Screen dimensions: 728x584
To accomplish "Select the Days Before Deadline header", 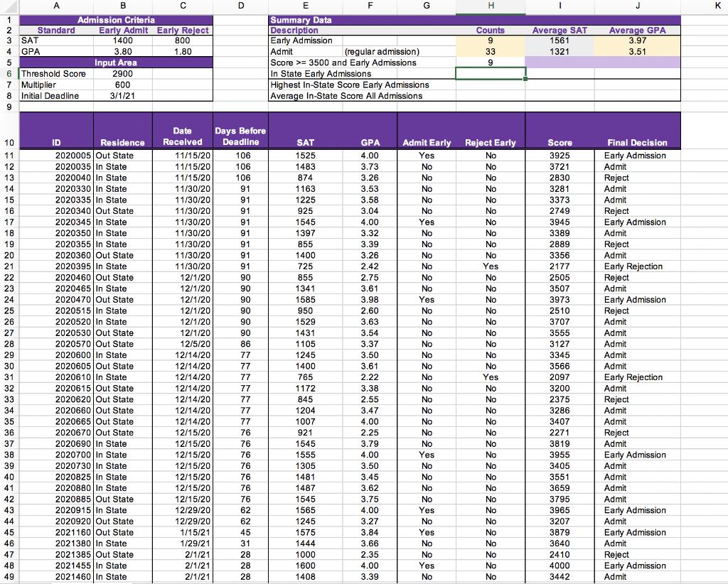I will [240, 131].
